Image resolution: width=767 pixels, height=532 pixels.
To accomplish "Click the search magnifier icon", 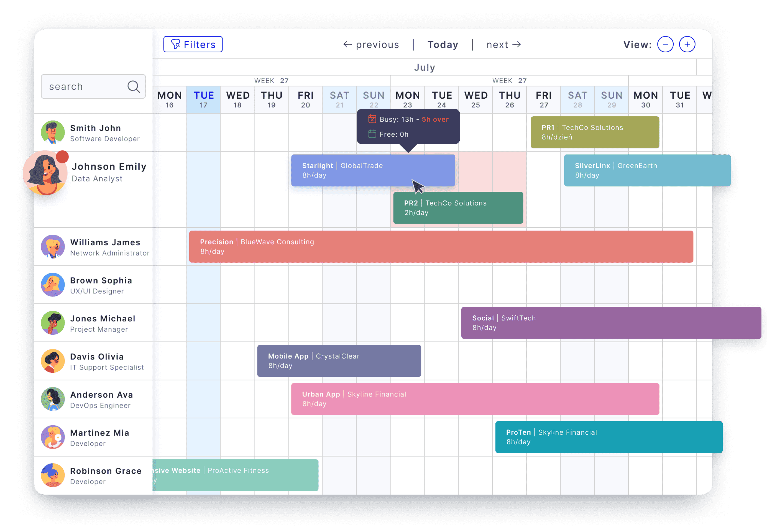I will pos(134,86).
